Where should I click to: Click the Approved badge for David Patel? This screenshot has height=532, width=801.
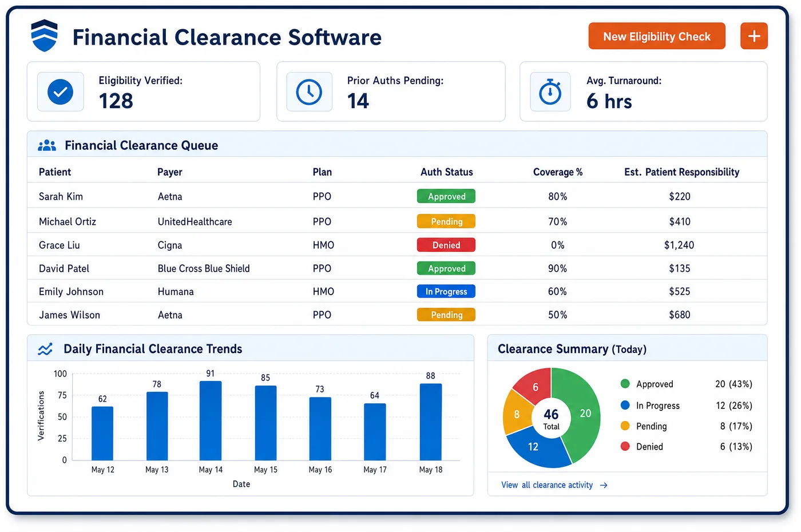click(x=446, y=268)
